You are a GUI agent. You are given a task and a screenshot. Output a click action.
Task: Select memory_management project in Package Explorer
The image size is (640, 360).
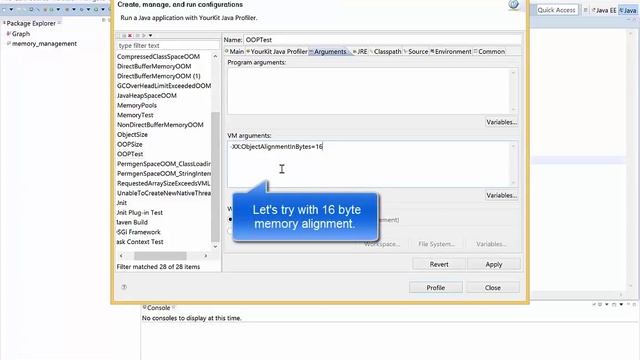pyautogui.click(x=42, y=44)
